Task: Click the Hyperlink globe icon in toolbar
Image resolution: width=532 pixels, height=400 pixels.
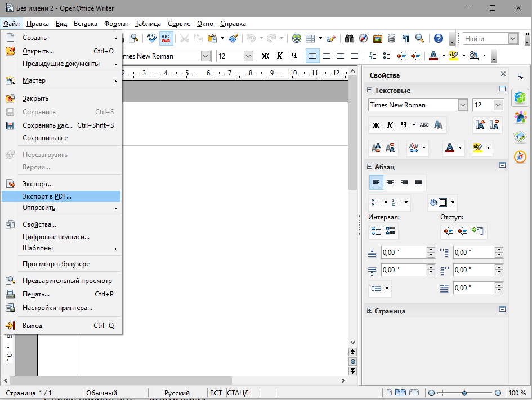Action: point(297,38)
